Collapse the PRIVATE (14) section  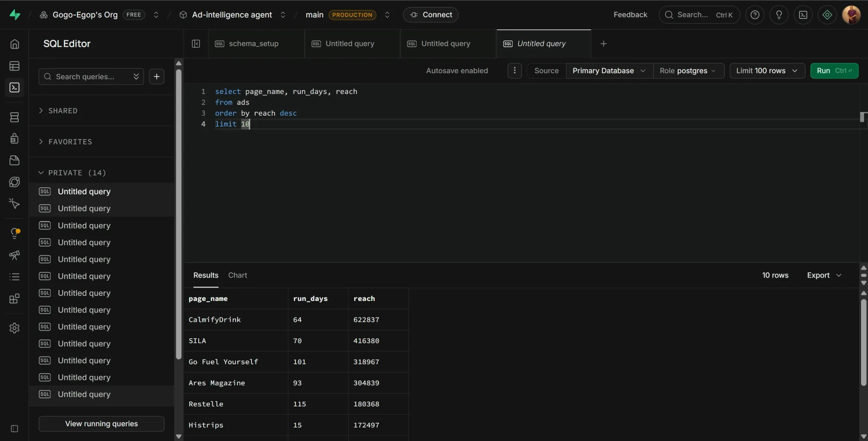[72, 173]
